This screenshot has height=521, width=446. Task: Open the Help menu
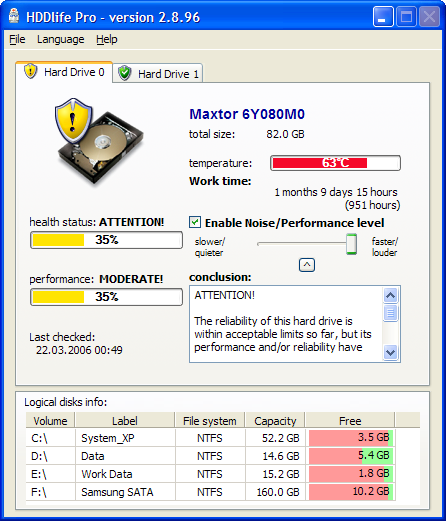[x=107, y=39]
